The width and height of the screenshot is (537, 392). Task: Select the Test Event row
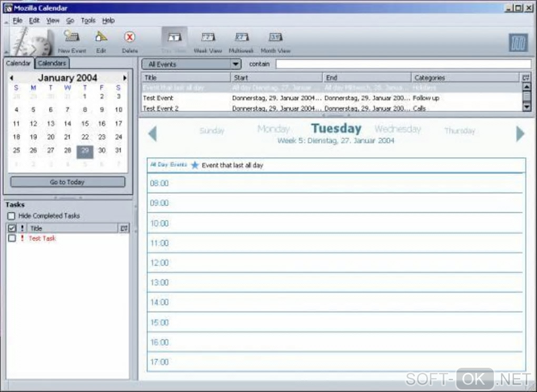click(x=332, y=98)
